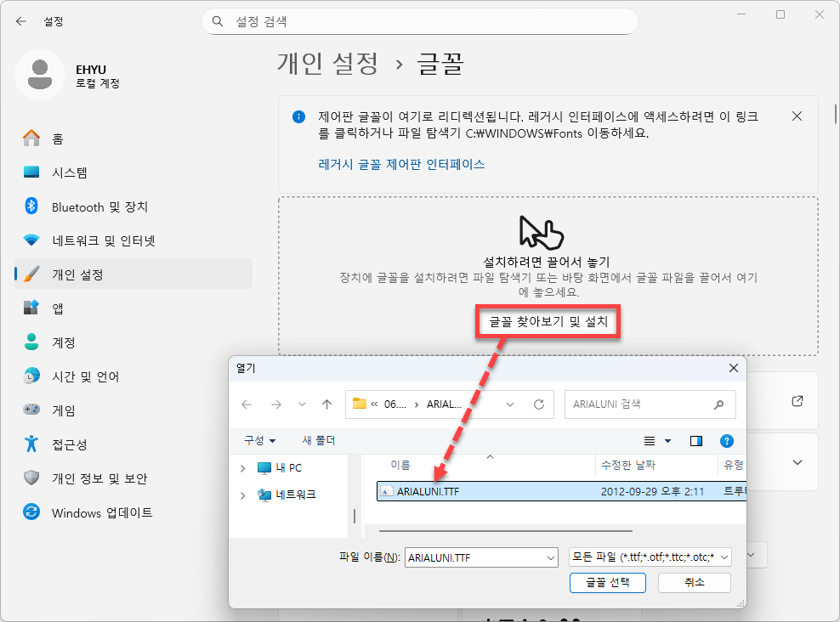Select Network & internet in sidebar
The height and width of the screenshot is (622, 840).
click(103, 240)
